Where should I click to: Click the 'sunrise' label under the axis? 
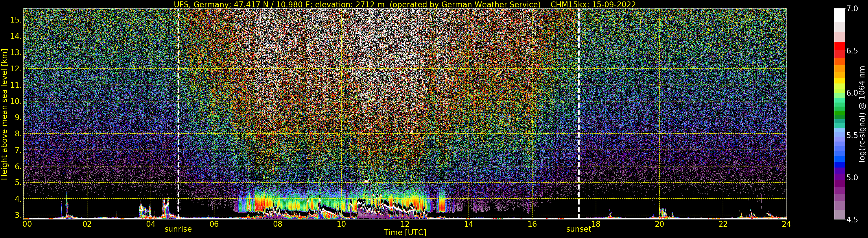click(178, 229)
